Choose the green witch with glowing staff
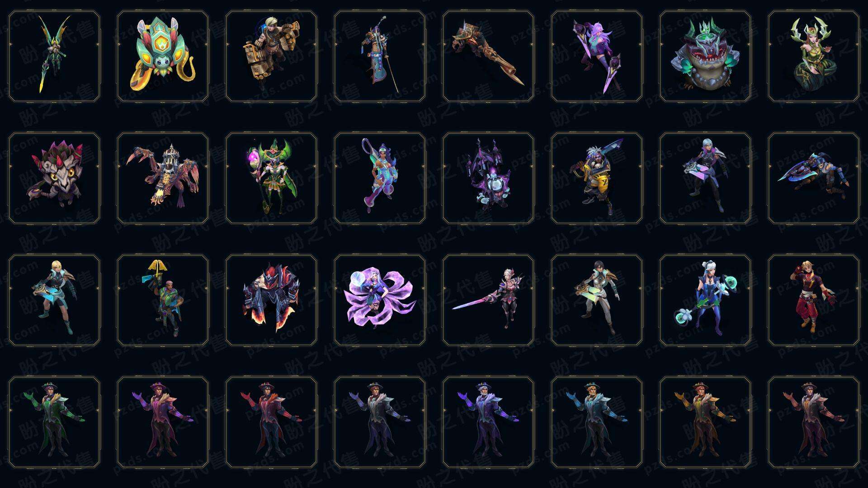Screen dimensions: 868x488 (x=271, y=178)
